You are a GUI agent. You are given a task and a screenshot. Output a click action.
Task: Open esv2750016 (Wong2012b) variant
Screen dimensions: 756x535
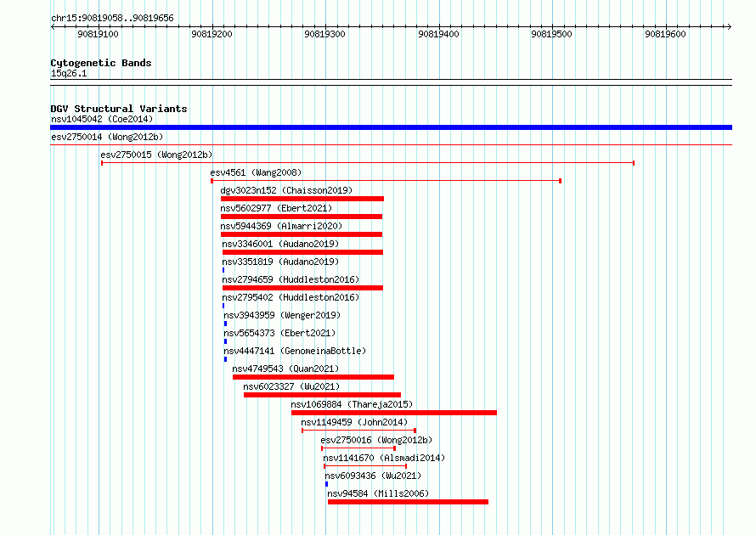click(376, 440)
